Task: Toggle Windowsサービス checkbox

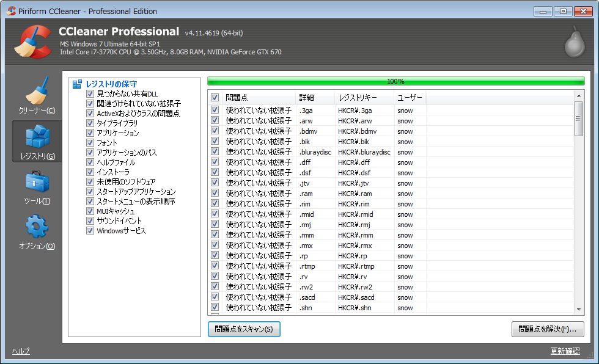Action: pos(90,230)
